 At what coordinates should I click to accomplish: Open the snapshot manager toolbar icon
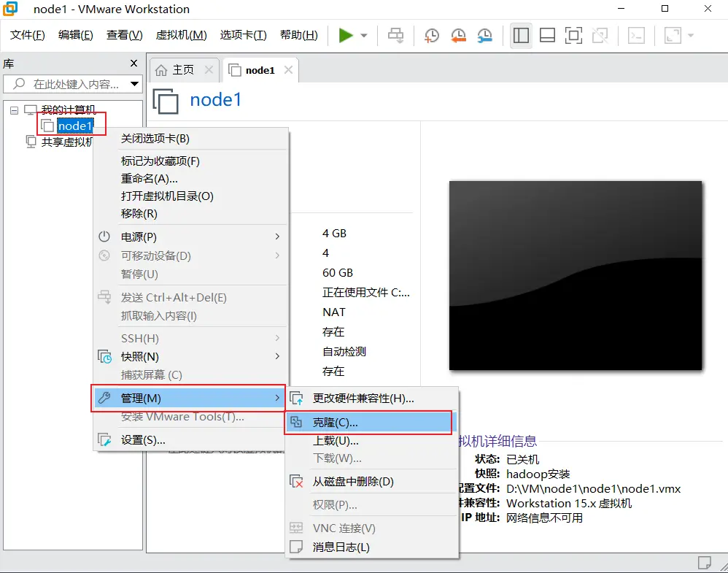(x=484, y=35)
